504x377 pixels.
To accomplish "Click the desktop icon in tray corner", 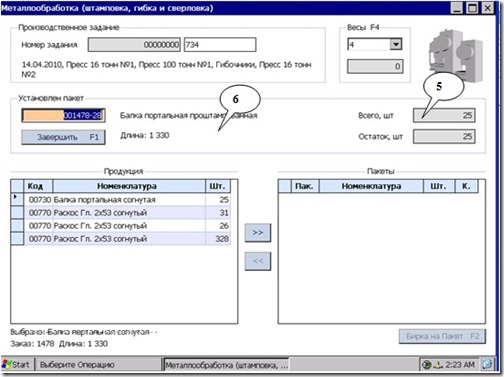I will point(487,364).
